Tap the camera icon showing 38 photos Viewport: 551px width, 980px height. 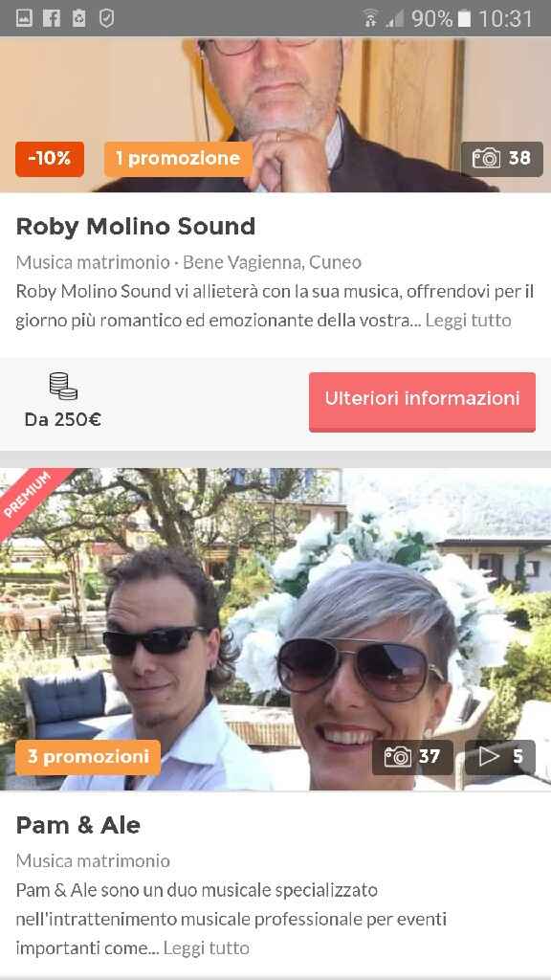[x=486, y=159]
